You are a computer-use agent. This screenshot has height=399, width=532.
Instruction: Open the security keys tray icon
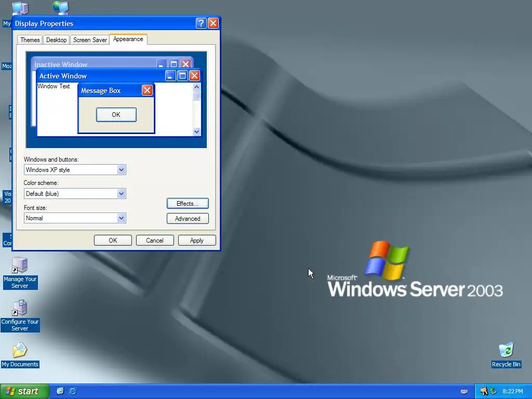tap(484, 391)
